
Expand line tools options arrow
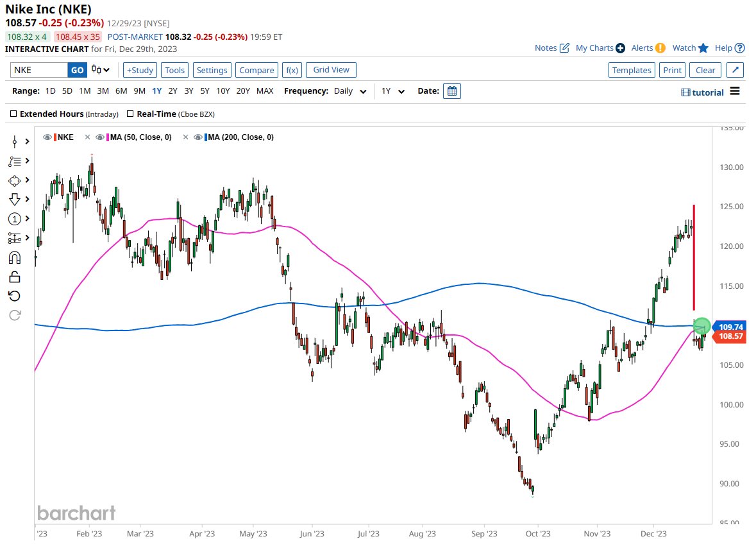(28, 160)
